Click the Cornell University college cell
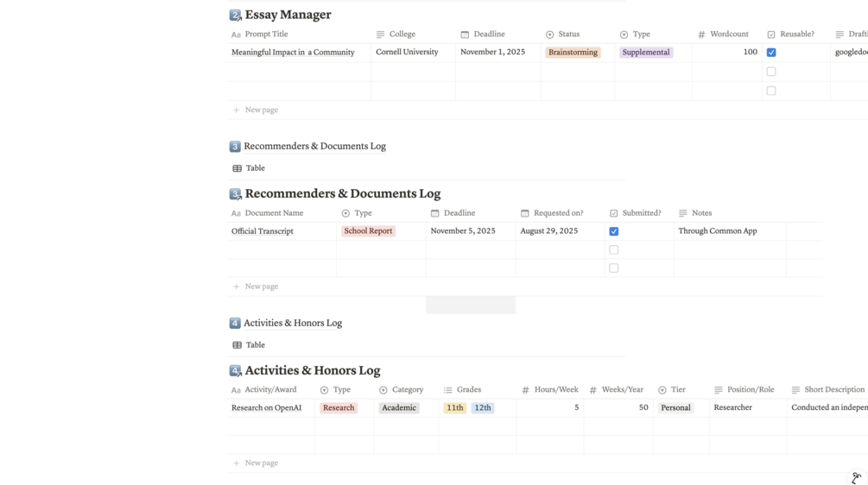This screenshot has height=485, width=868. coord(407,53)
